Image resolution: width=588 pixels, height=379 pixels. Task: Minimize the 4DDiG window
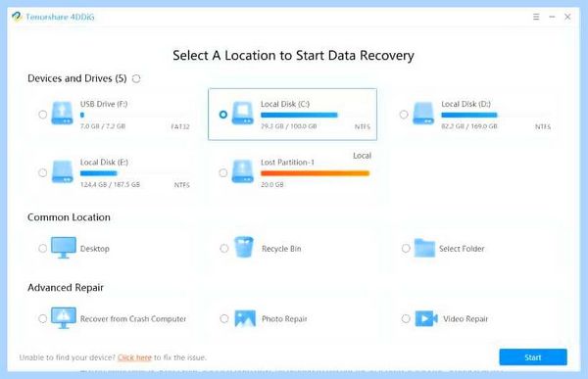click(x=552, y=17)
